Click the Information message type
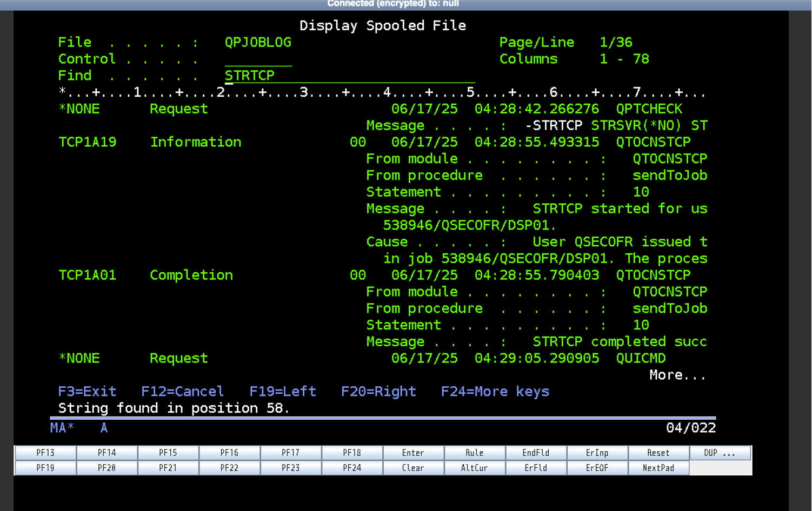The height and width of the screenshot is (511, 812). pyautogui.click(x=196, y=142)
